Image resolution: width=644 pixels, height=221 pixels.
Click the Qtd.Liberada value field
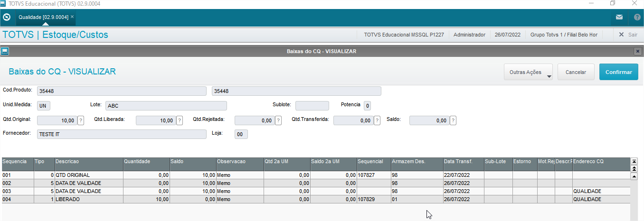click(156, 120)
